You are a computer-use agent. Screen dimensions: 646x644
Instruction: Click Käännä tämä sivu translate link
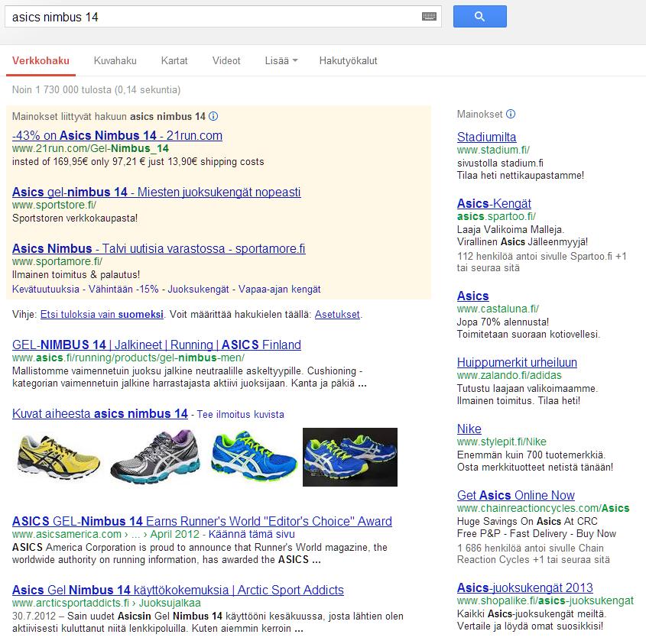(x=252, y=534)
